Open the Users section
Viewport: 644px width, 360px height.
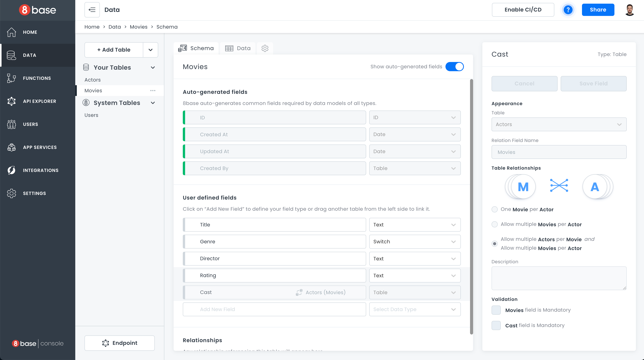pyautogui.click(x=31, y=124)
